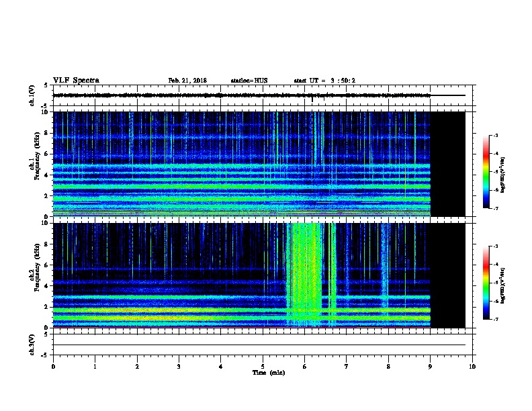The height and width of the screenshot is (411, 532).
Task: Click the "8" kHz tick on ch.1 frequency axis
Action: [x=47, y=133]
